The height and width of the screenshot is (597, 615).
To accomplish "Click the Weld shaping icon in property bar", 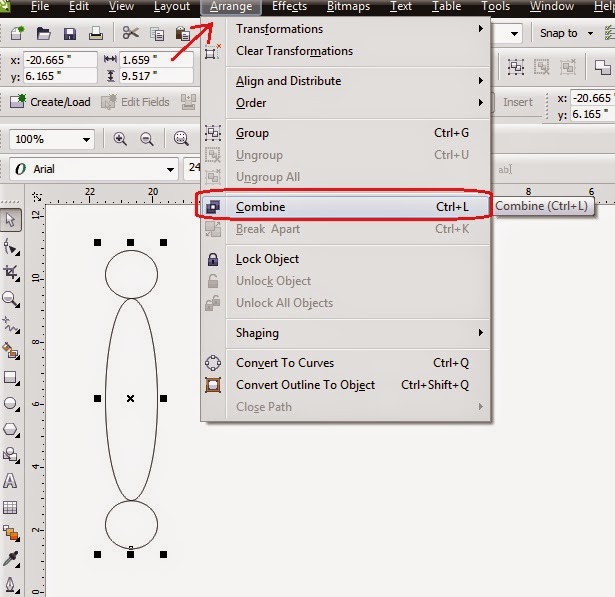I will pyautogui.click(x=602, y=67).
